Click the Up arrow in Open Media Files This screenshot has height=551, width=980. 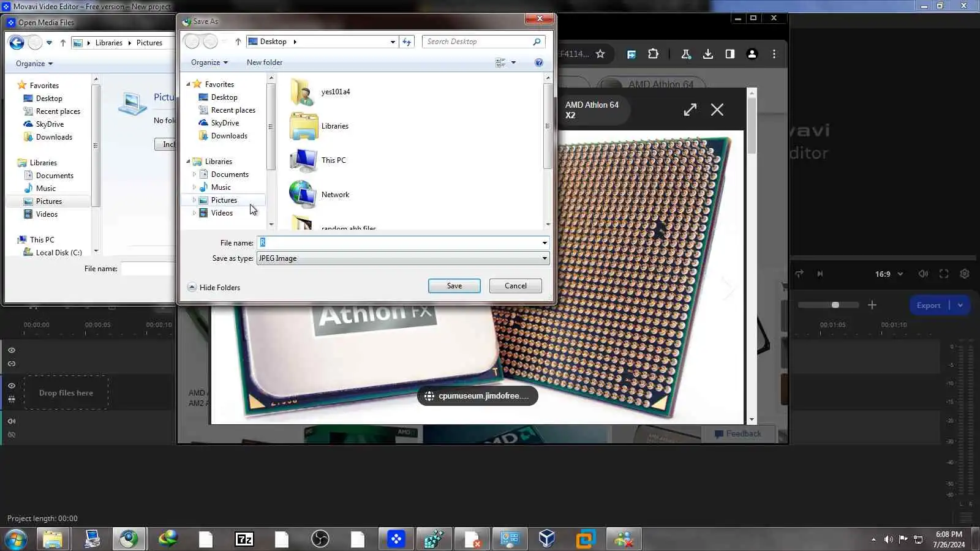point(62,43)
